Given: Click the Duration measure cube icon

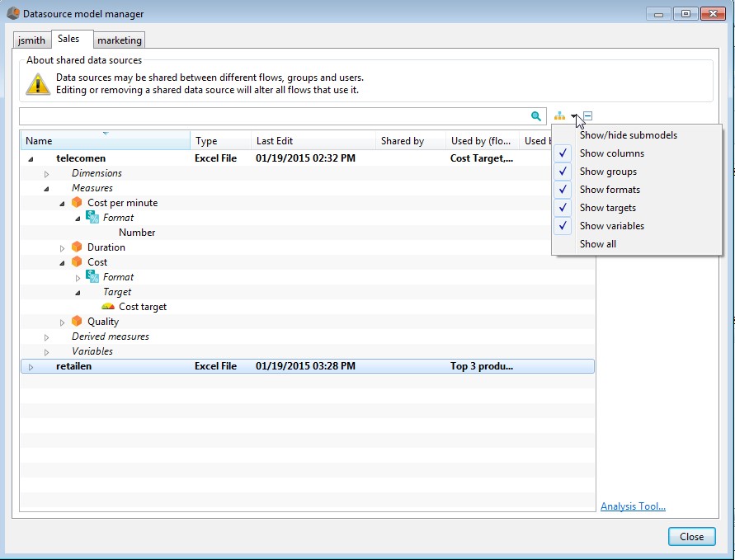Looking at the screenshot, I should click(77, 247).
